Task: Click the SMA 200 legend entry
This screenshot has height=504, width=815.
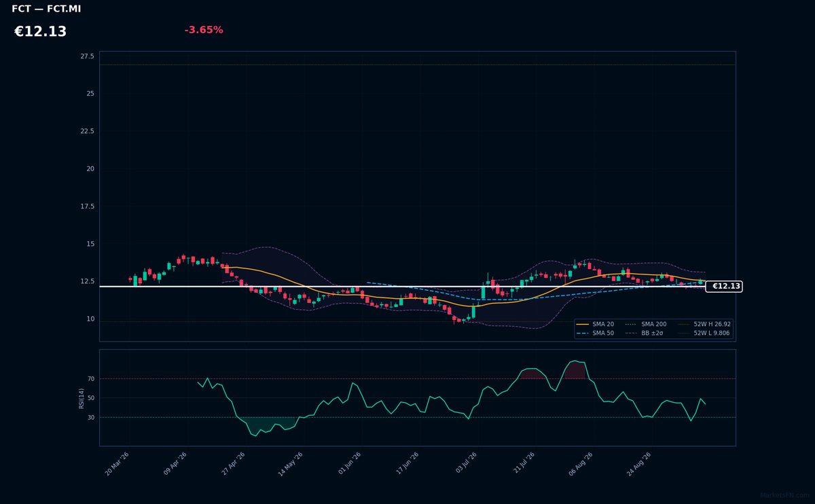Action: click(645, 324)
